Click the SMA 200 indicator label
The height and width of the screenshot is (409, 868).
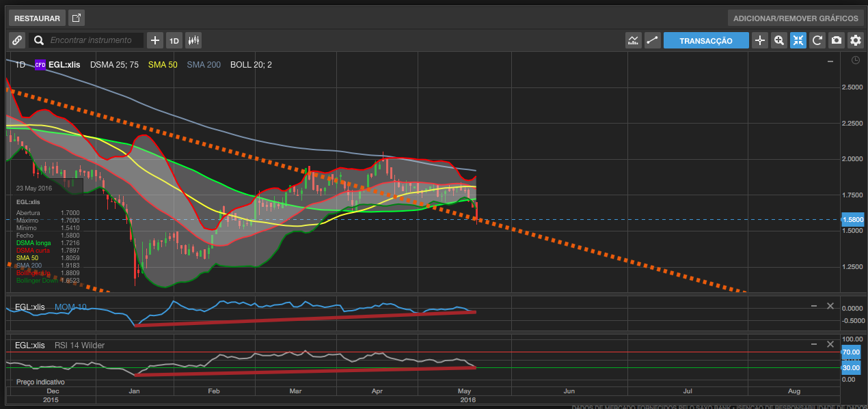pyautogui.click(x=204, y=65)
